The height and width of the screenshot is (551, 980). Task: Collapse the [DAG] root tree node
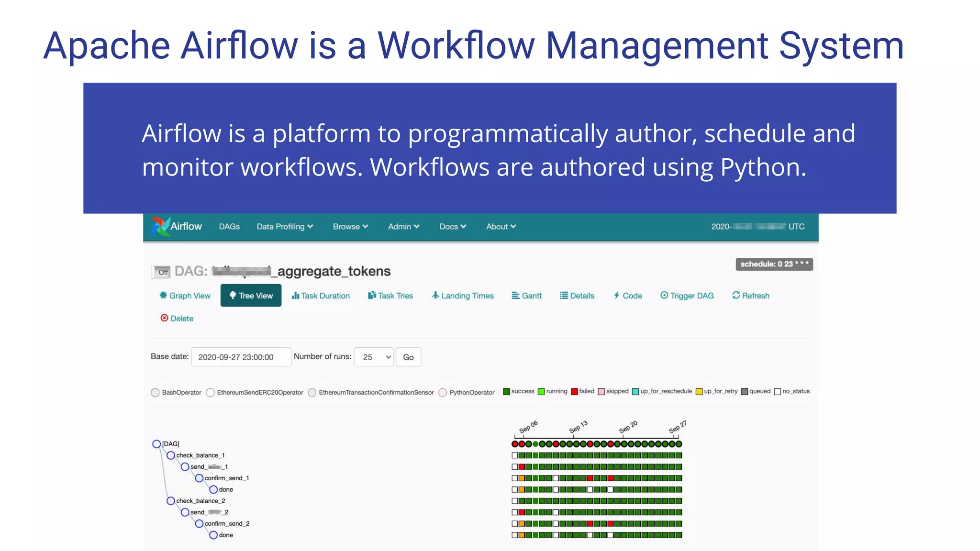pyautogui.click(x=156, y=444)
